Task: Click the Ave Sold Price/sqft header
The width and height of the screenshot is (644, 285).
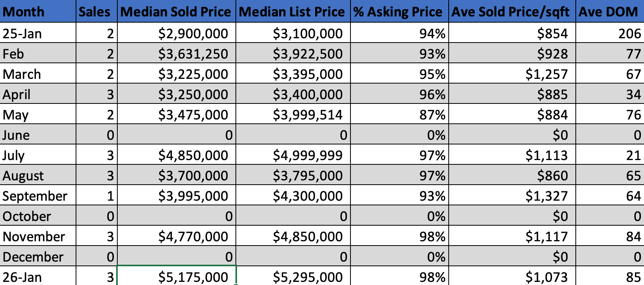Action: point(512,12)
